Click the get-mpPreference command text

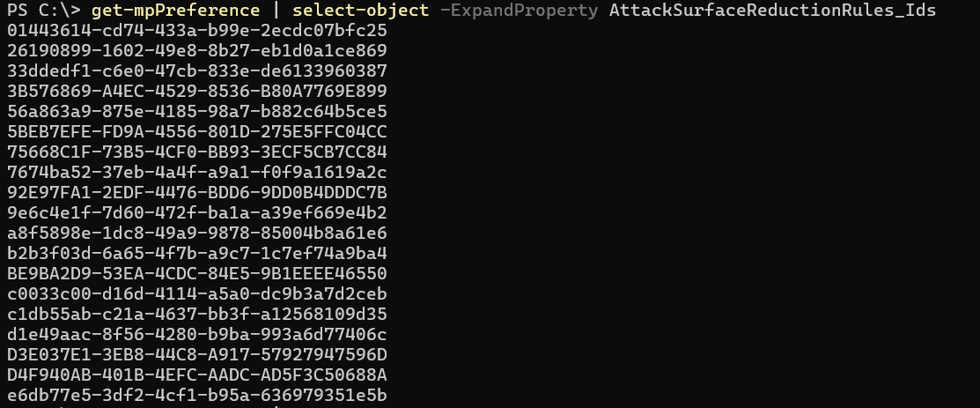pyautogui.click(x=175, y=11)
